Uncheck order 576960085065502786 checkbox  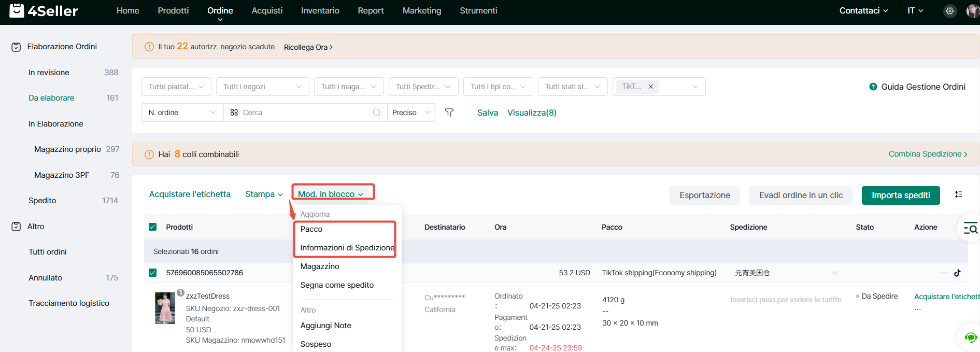point(153,273)
